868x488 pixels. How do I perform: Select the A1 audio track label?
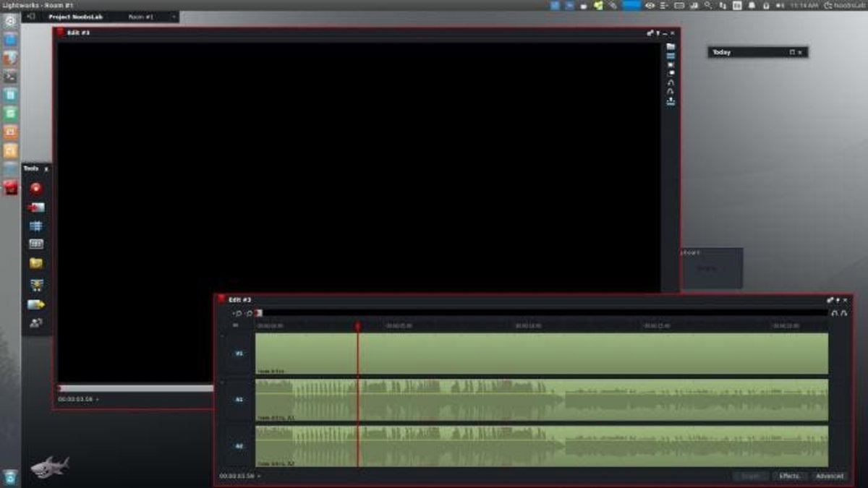pyautogui.click(x=239, y=399)
